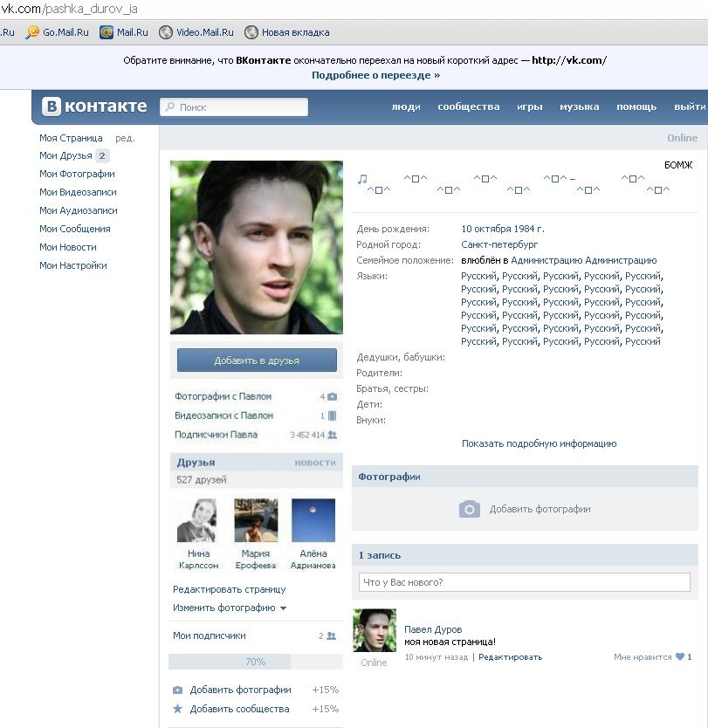Click the camera icon in Фотографии block
This screenshot has height=728, width=708.
coord(470,509)
